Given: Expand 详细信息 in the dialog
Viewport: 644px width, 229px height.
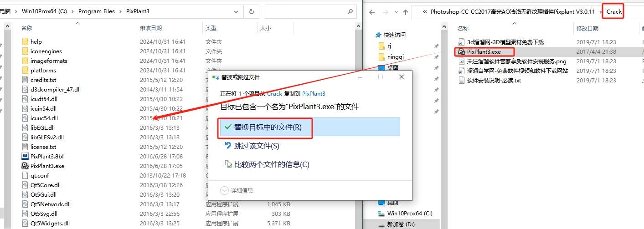Looking at the screenshot, I should coord(237,190).
